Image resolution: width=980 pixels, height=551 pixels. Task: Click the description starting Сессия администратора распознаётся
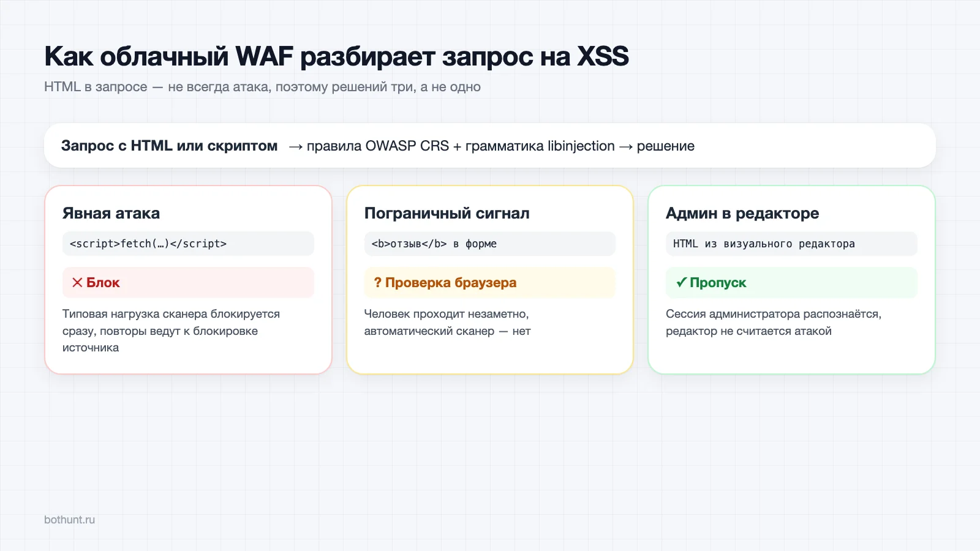click(x=774, y=323)
